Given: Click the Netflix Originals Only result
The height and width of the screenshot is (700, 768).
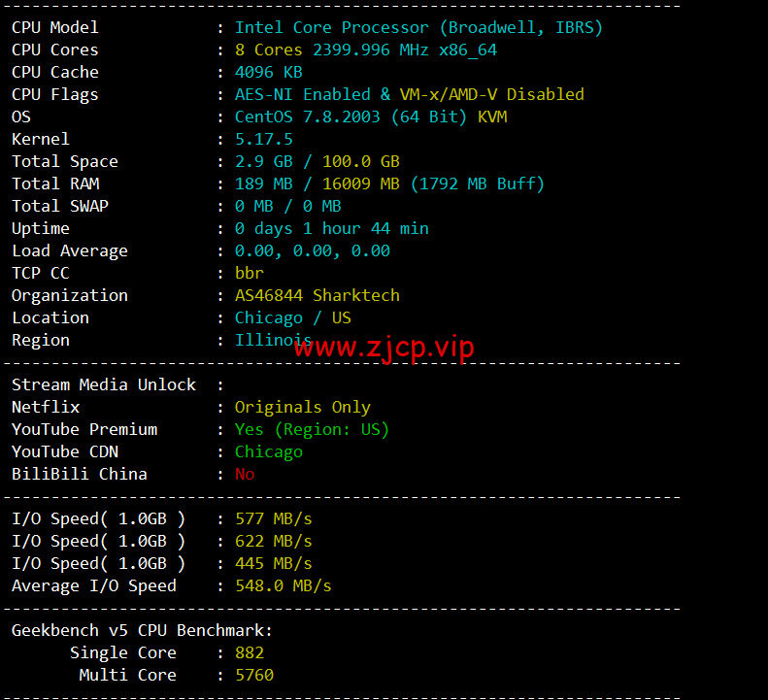Looking at the screenshot, I should click(303, 407).
